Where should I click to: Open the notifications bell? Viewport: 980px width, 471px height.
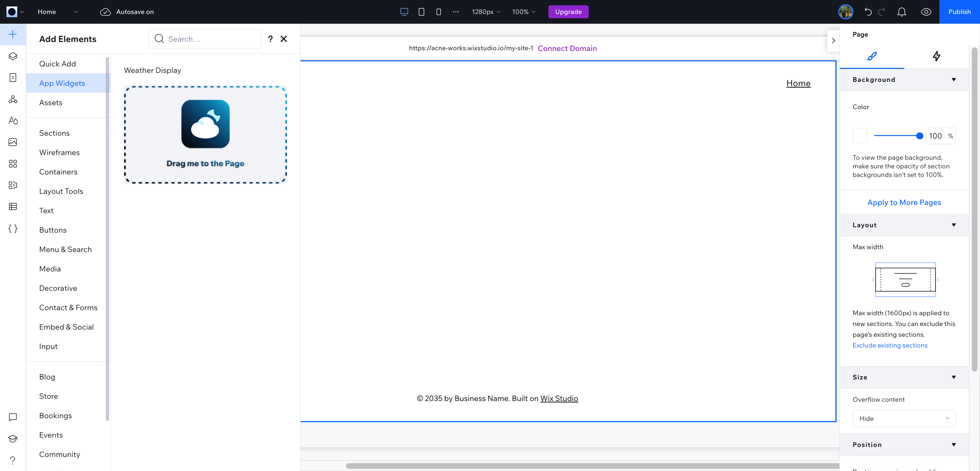(902, 12)
